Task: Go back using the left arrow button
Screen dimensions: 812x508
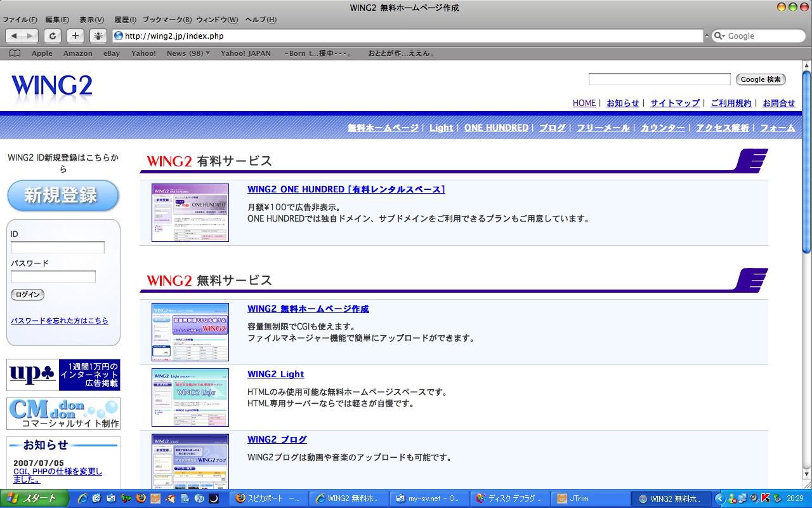Action: 14,36
